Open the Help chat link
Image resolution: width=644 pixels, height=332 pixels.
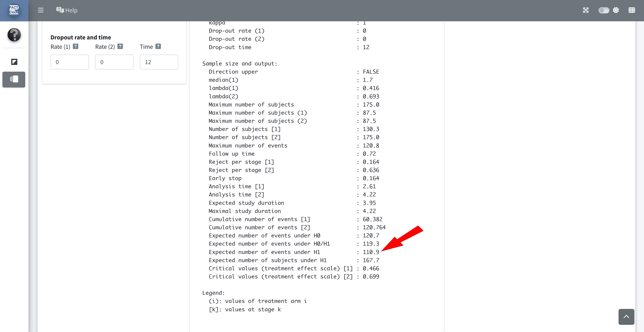[67, 10]
